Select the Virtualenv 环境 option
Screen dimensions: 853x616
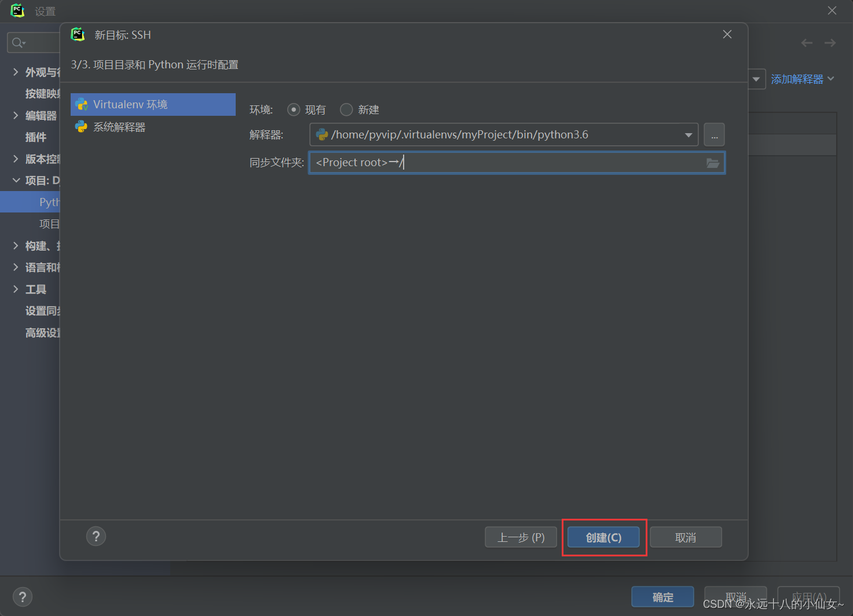point(153,104)
